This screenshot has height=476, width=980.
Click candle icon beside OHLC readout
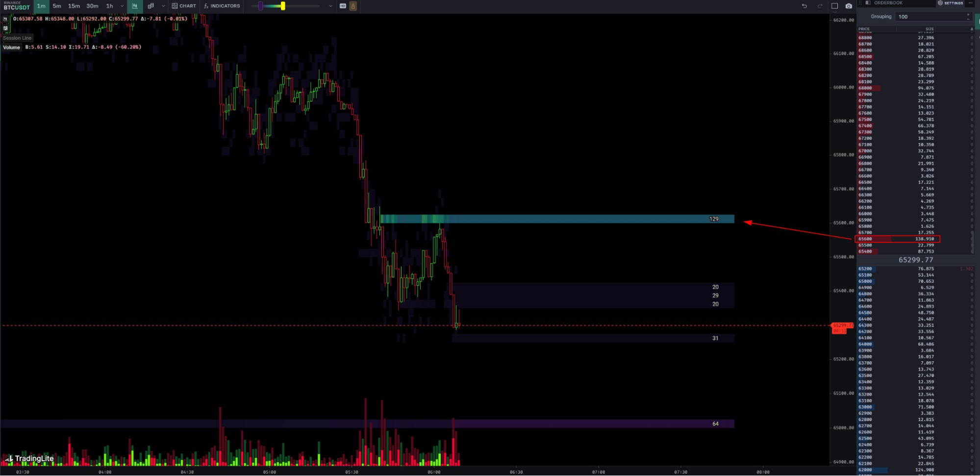pyautogui.click(x=5, y=19)
